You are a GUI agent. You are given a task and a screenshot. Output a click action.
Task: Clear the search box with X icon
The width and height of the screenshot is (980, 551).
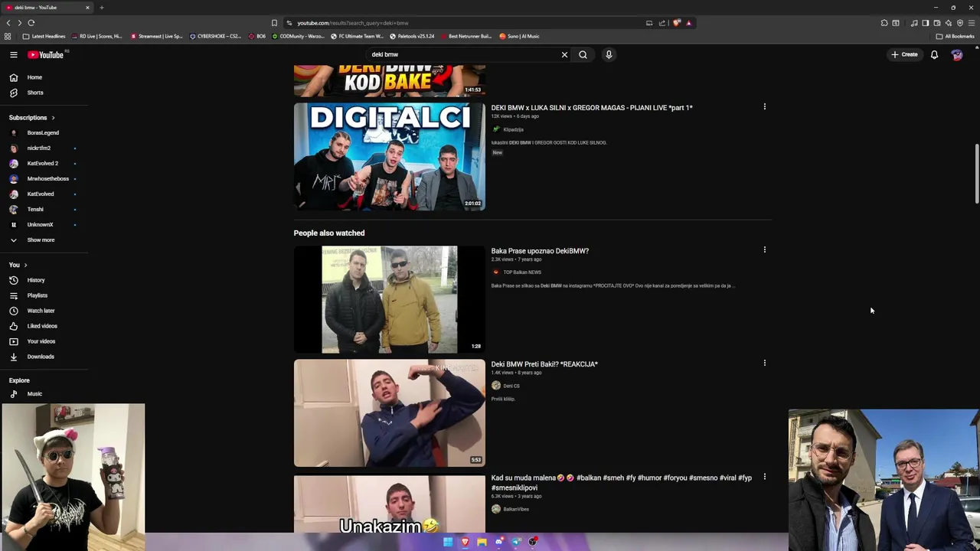pos(564,54)
